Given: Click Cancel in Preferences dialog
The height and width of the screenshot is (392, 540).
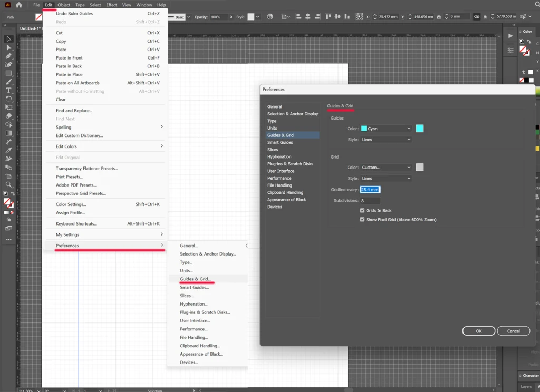Looking at the screenshot, I should [x=514, y=331].
